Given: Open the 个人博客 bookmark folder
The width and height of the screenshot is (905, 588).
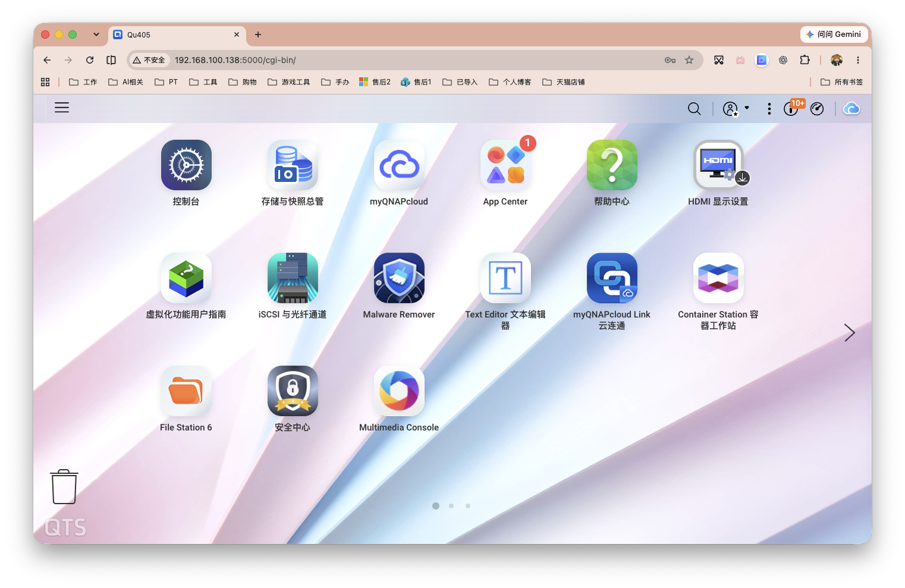Looking at the screenshot, I should (510, 82).
